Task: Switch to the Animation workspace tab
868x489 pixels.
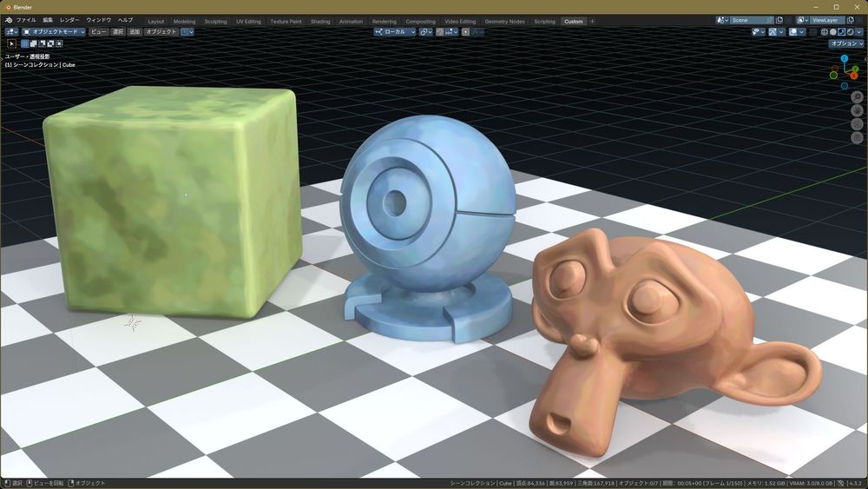Action: tap(351, 22)
